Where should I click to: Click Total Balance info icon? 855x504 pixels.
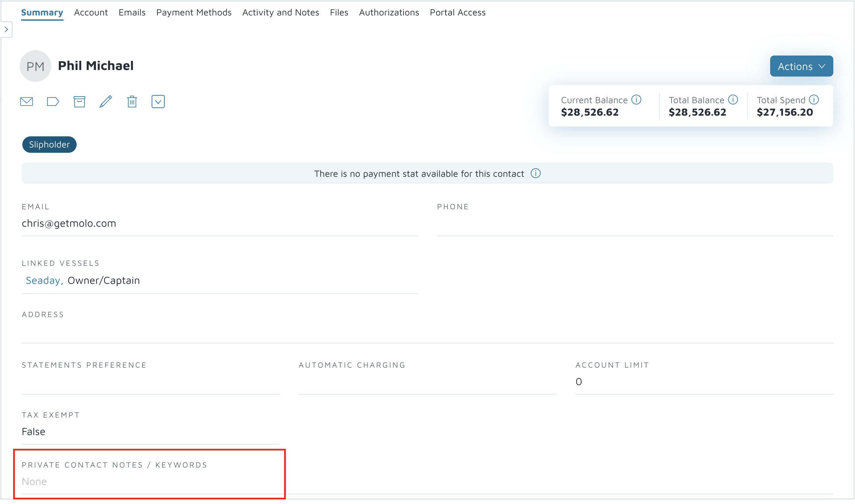tap(733, 100)
